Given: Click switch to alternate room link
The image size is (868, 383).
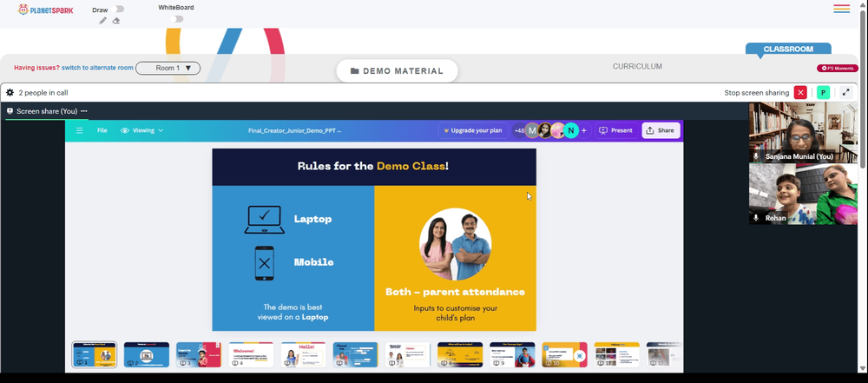Looking at the screenshot, I should pos(97,68).
